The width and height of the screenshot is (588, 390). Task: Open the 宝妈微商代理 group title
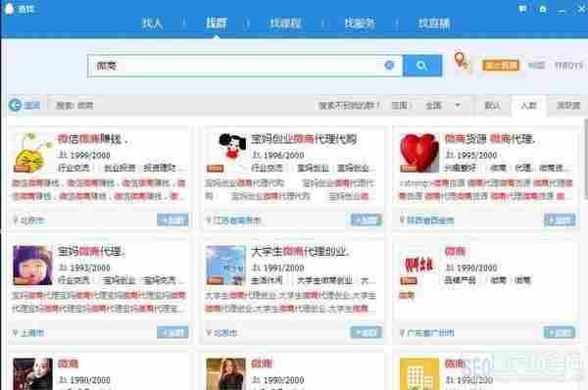[x=91, y=251]
